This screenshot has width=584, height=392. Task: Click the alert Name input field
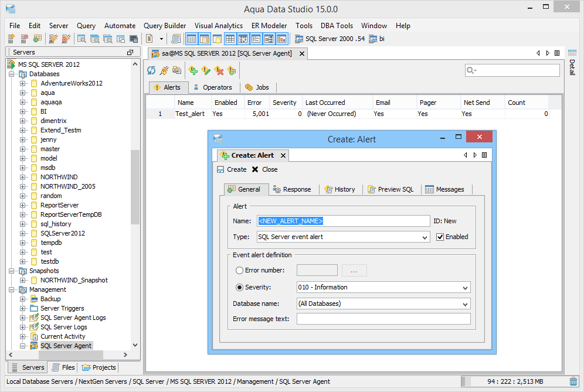[344, 221]
